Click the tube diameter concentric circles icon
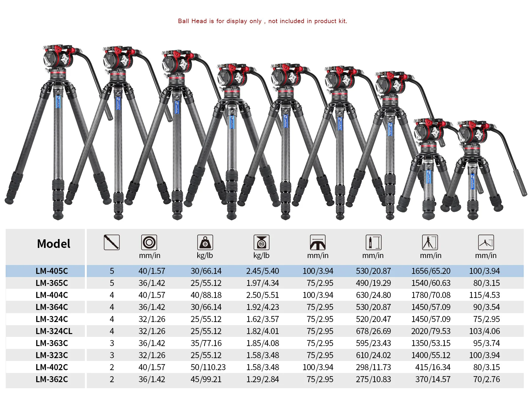 [x=149, y=243]
